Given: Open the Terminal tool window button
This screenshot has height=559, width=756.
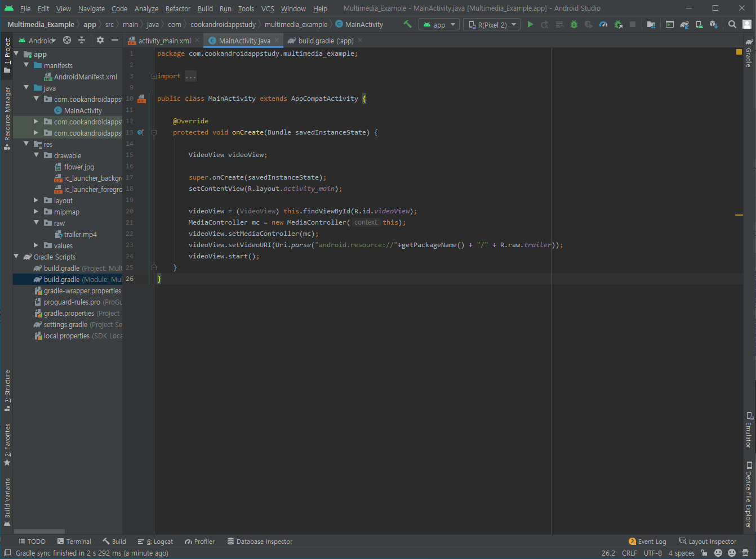Looking at the screenshot, I should (x=74, y=542).
